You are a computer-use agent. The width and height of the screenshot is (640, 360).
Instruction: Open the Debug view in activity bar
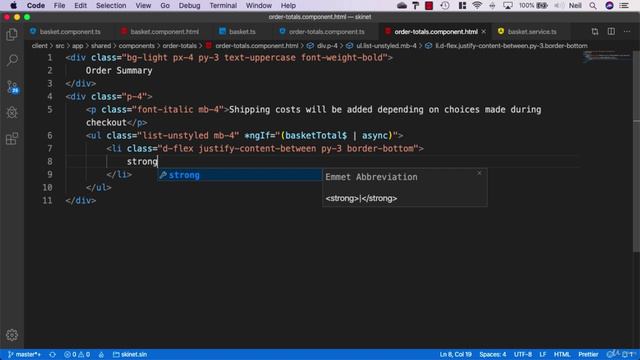(x=12, y=113)
